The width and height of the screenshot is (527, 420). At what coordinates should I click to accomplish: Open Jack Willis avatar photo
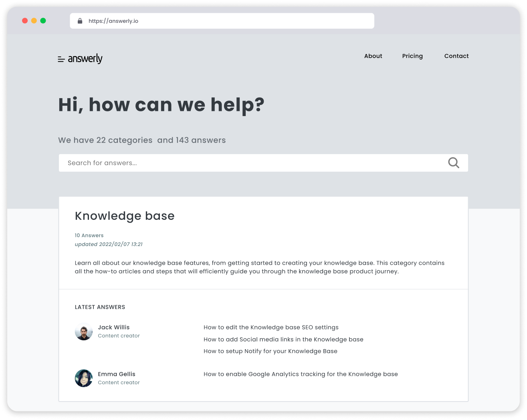pos(84,332)
